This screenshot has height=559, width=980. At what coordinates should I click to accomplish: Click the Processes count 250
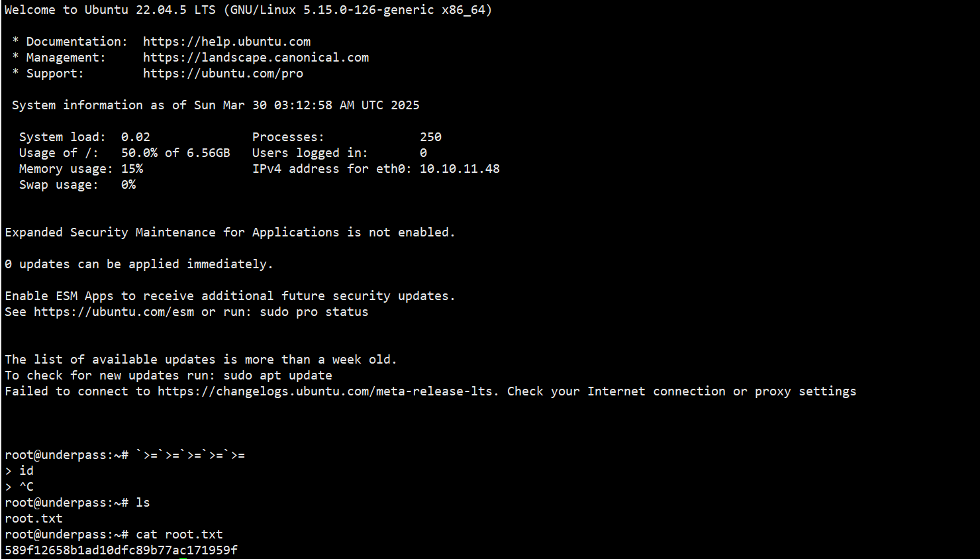coord(430,137)
